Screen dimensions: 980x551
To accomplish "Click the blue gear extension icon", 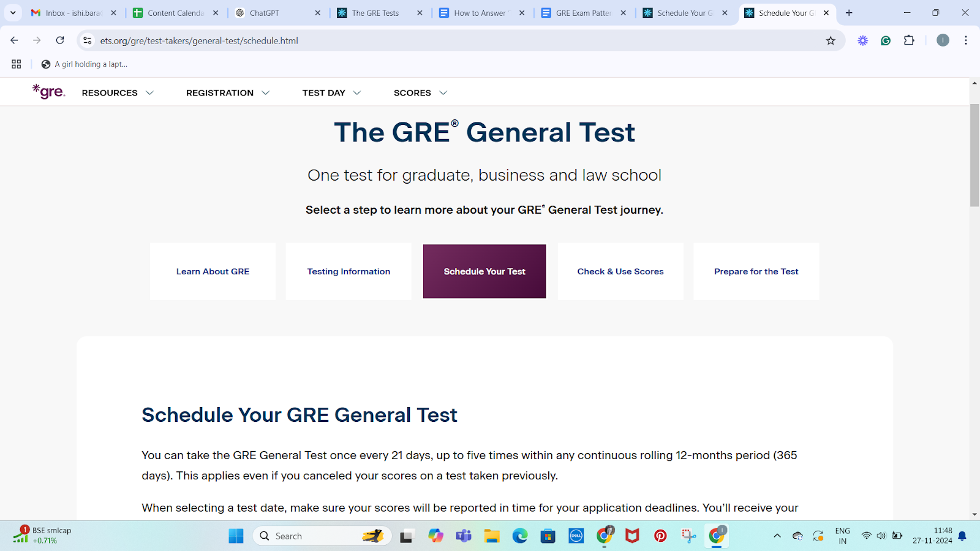I will click(x=862, y=40).
